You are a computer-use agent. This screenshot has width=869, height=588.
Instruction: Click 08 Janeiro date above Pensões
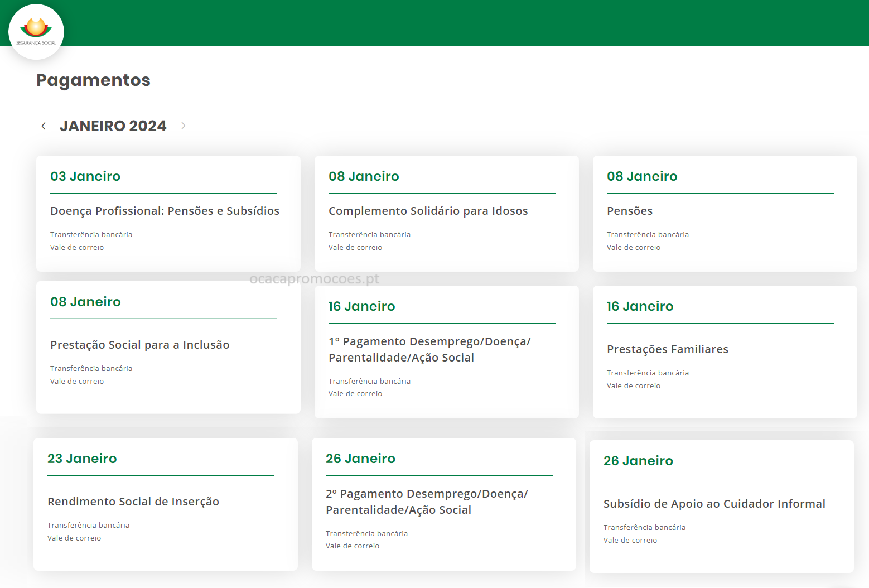tap(642, 176)
